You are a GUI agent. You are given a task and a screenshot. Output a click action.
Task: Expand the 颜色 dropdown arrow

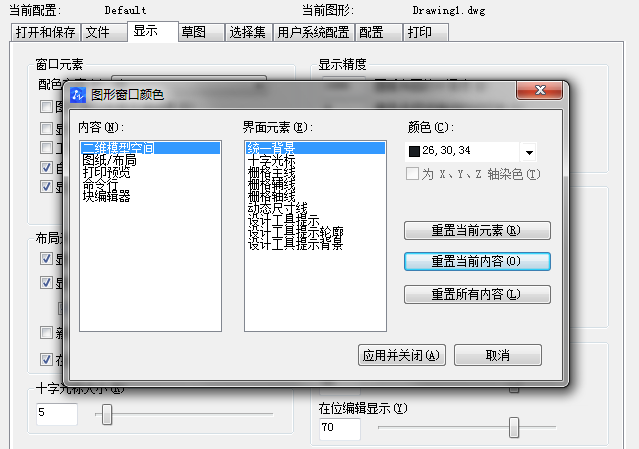tap(528, 152)
